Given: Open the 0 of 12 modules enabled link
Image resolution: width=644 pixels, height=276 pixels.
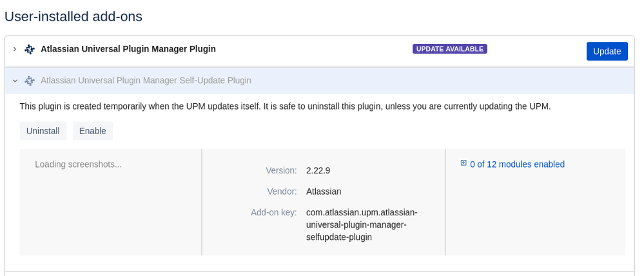Looking at the screenshot, I should (x=517, y=164).
